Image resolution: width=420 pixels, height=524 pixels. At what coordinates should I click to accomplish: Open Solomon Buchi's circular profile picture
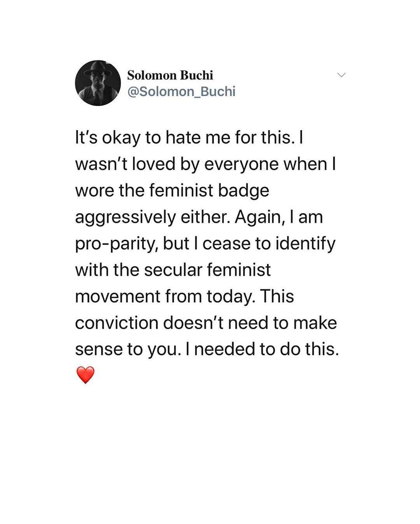pyautogui.click(x=98, y=83)
